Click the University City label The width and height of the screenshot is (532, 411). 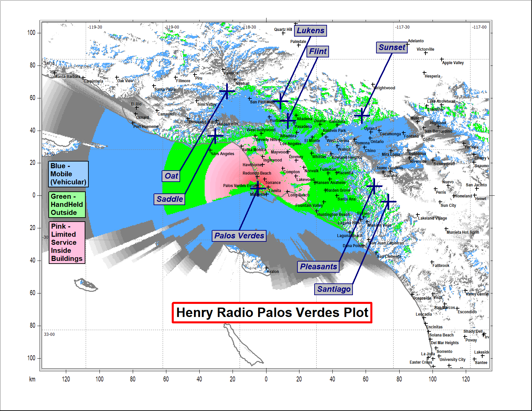click(452, 360)
